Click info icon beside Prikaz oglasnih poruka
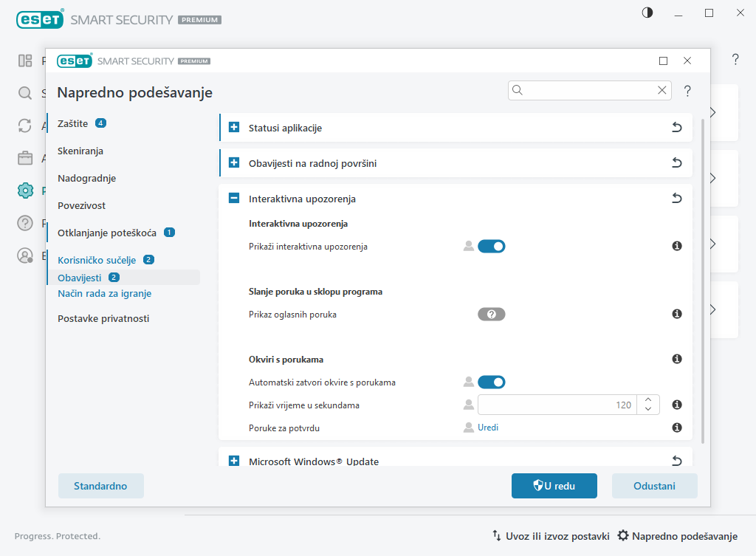 676,315
